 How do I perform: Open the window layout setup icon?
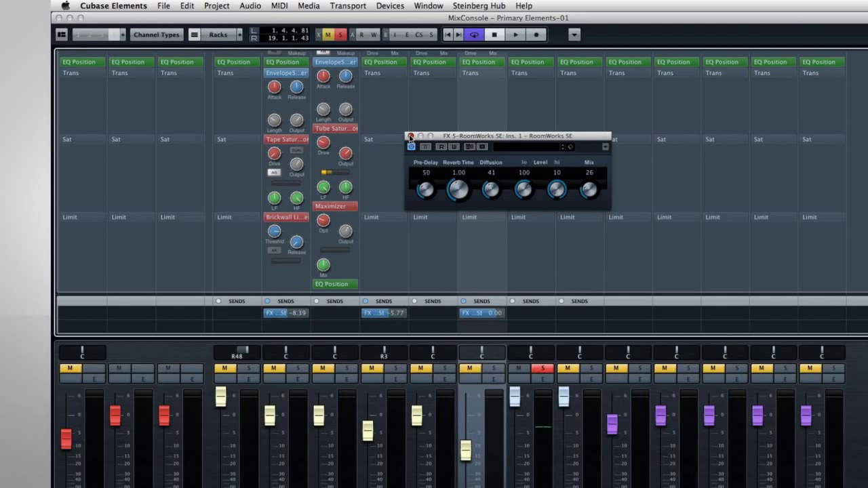pyautogui.click(x=62, y=35)
